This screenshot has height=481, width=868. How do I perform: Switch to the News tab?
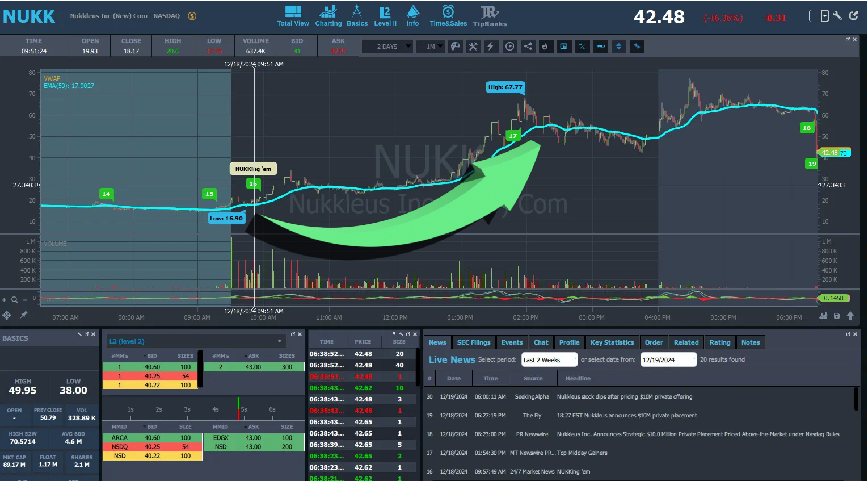pyautogui.click(x=437, y=342)
